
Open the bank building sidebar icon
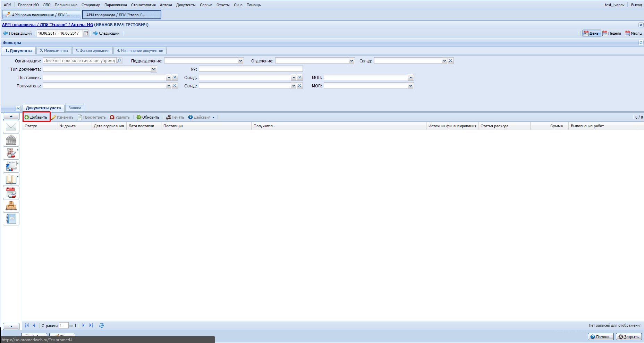(x=11, y=140)
